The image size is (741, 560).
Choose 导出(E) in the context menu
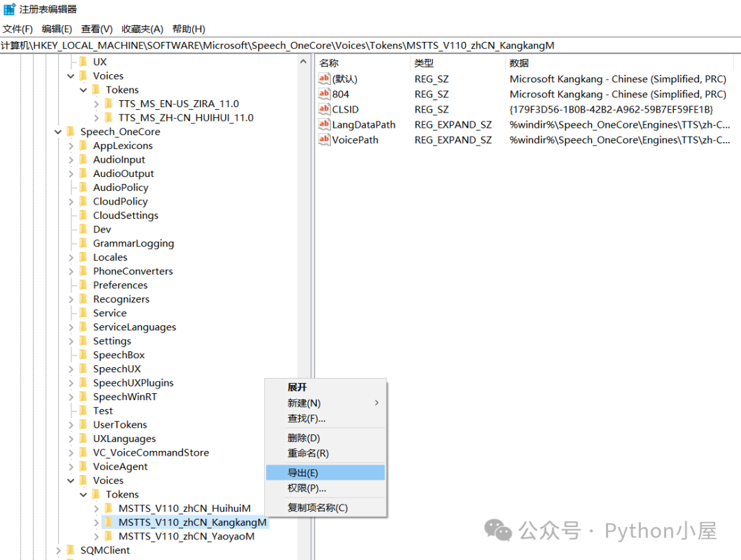tap(326, 473)
